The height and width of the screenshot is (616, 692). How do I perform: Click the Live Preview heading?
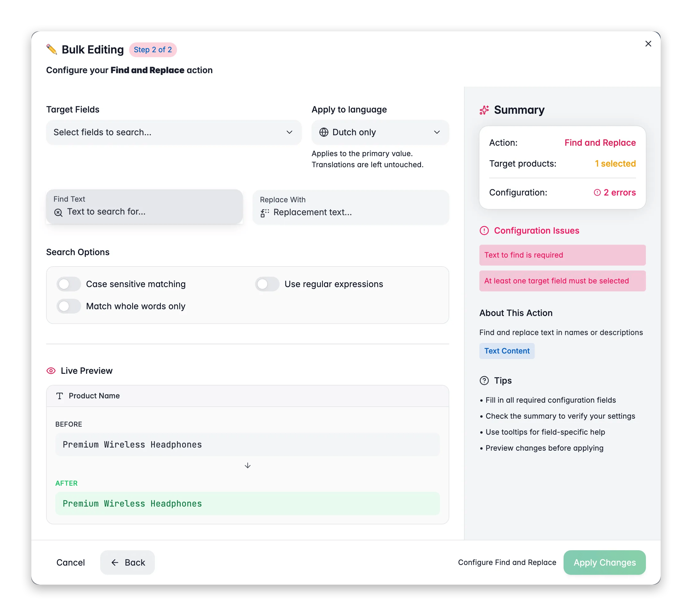point(87,370)
